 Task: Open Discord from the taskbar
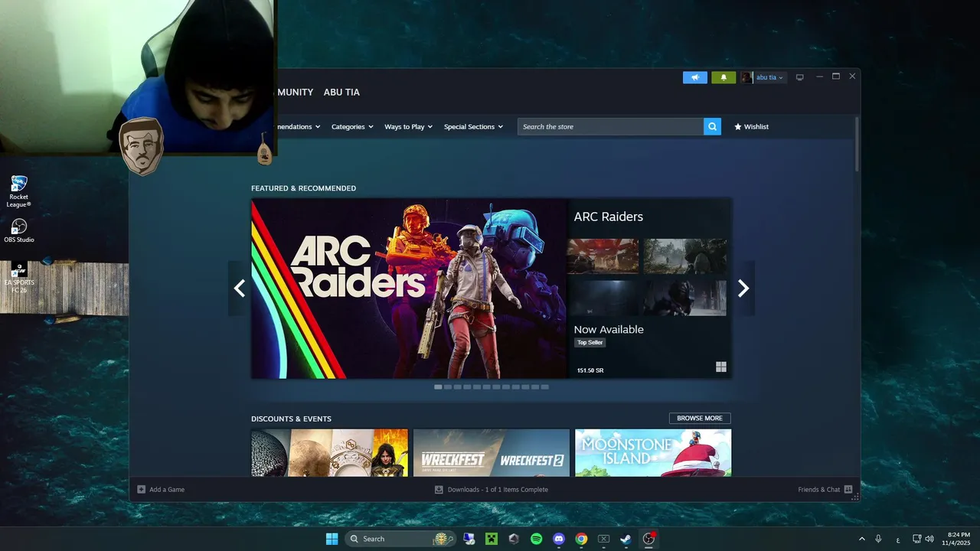(559, 539)
